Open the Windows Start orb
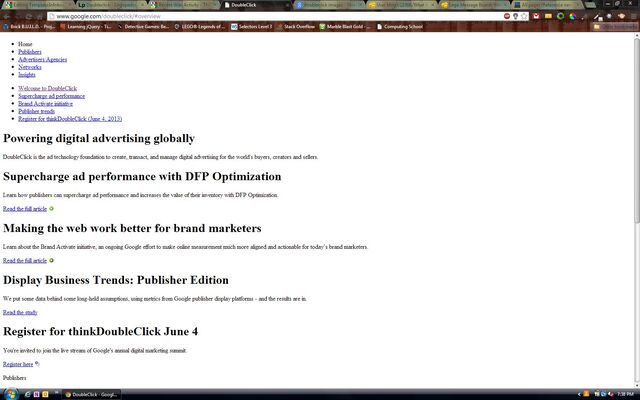Viewport: 640px width, 400px height. [11, 394]
